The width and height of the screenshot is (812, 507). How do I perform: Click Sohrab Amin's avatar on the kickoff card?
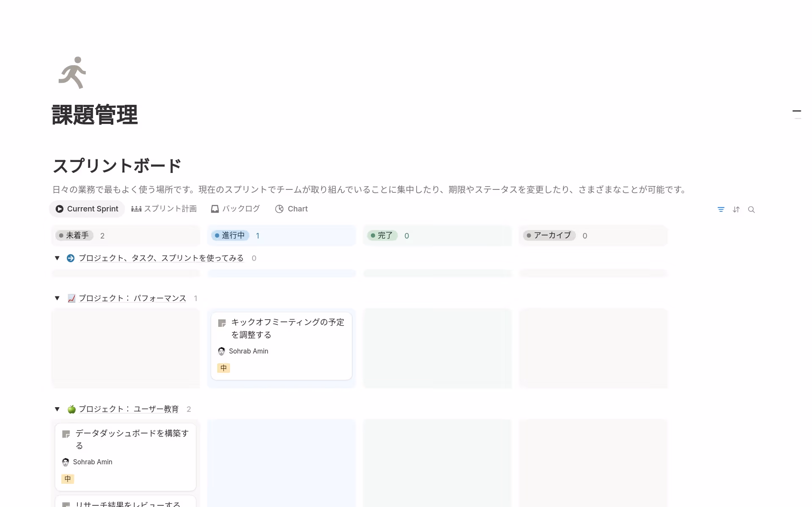click(221, 351)
